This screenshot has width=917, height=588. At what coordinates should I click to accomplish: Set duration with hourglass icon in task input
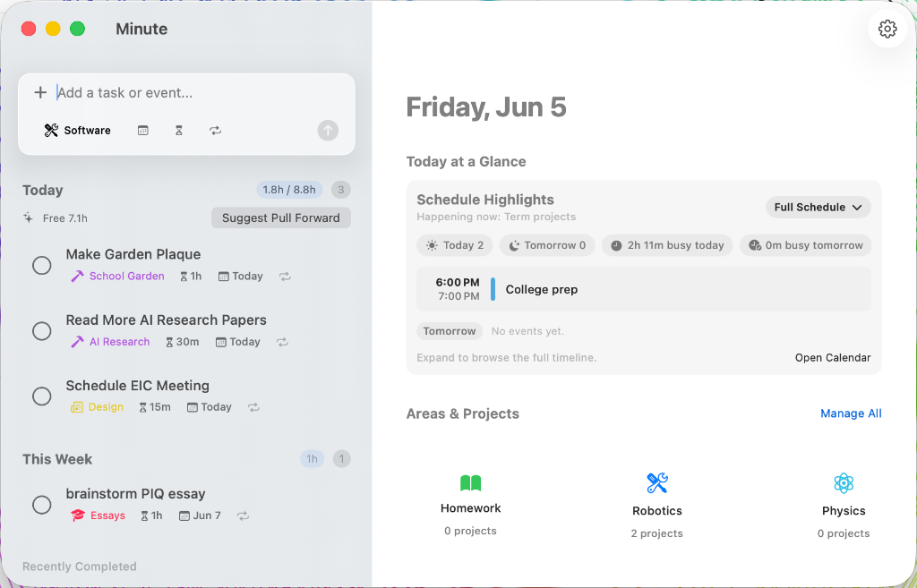click(x=179, y=131)
